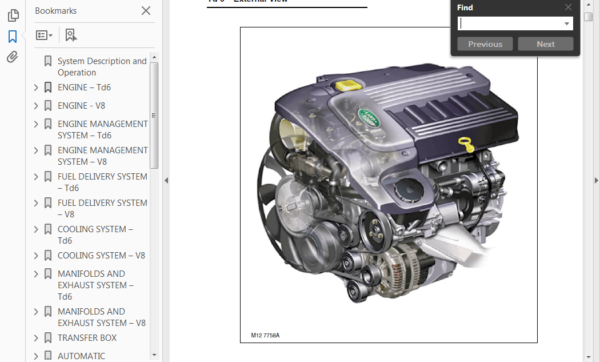Image resolution: width=600 pixels, height=362 pixels.
Task: Click bookmark icon beside ENGINE - V8
Action: (48, 106)
